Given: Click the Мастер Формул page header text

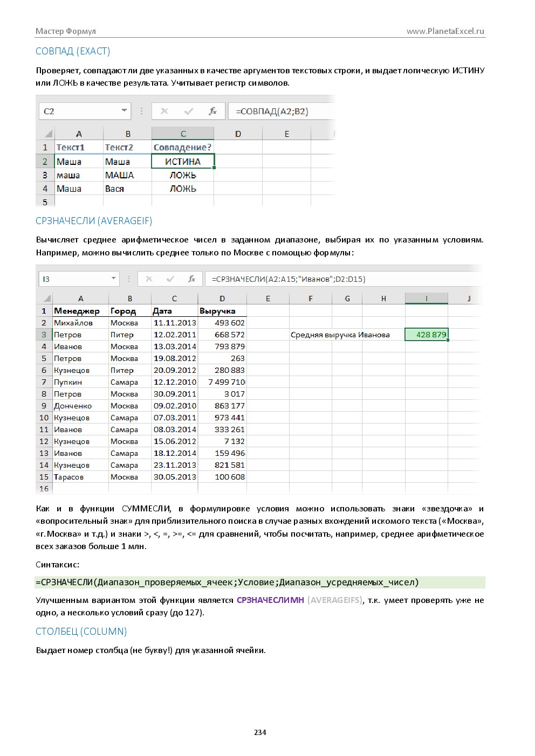Looking at the screenshot, I should click(66, 31).
